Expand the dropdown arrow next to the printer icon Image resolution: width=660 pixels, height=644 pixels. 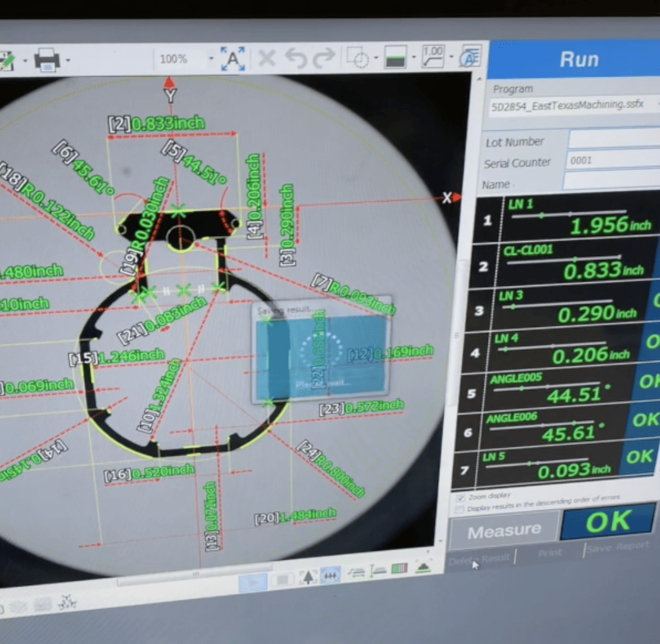coord(68,60)
